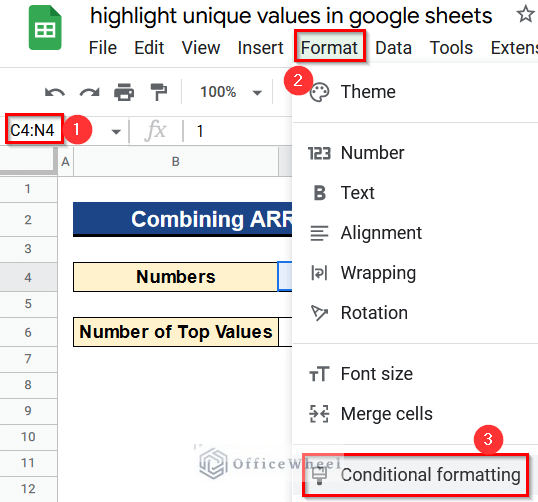Star this spreadsheet document

pyautogui.click(x=525, y=14)
